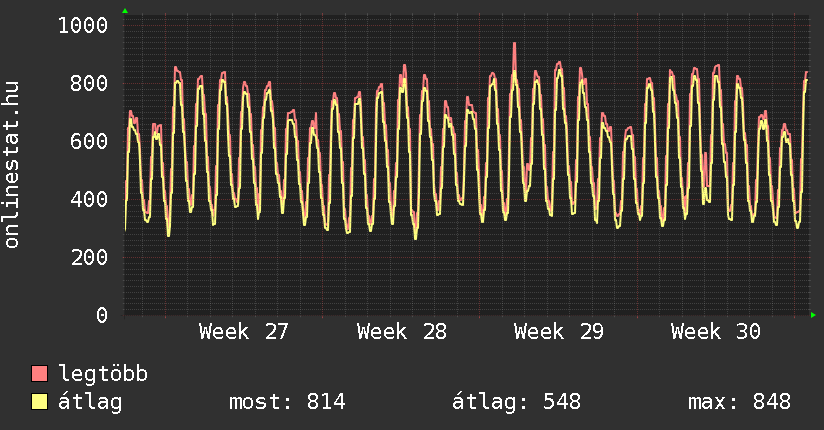Click the 0 y-axis tick label

102,315
